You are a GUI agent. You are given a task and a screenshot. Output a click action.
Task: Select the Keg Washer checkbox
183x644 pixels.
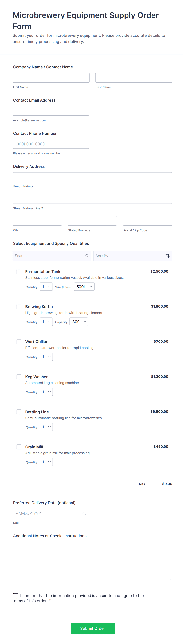19,377
